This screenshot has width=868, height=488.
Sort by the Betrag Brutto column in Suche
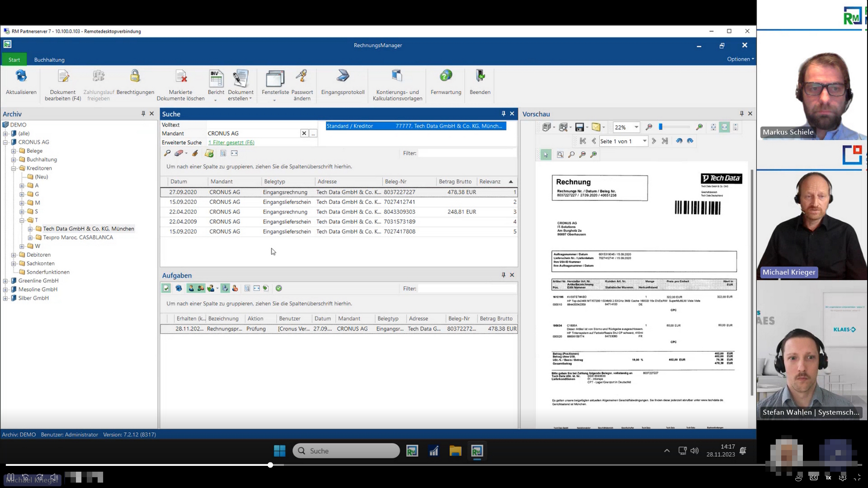coord(456,182)
